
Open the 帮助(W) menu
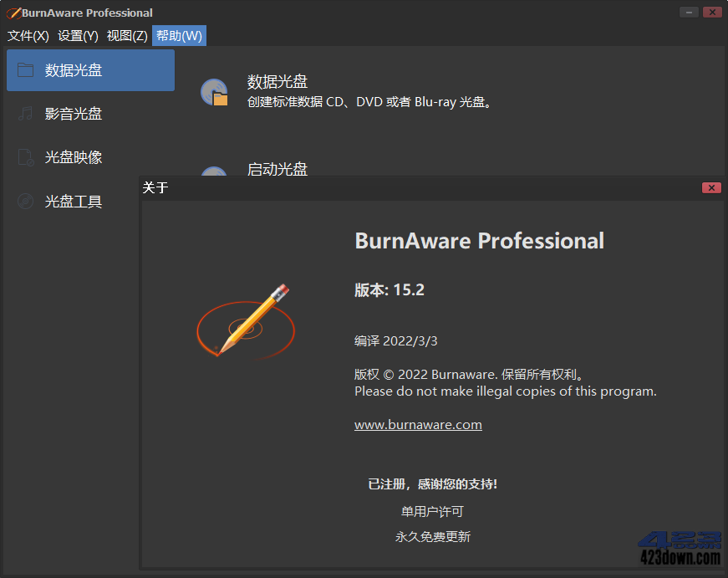click(178, 35)
